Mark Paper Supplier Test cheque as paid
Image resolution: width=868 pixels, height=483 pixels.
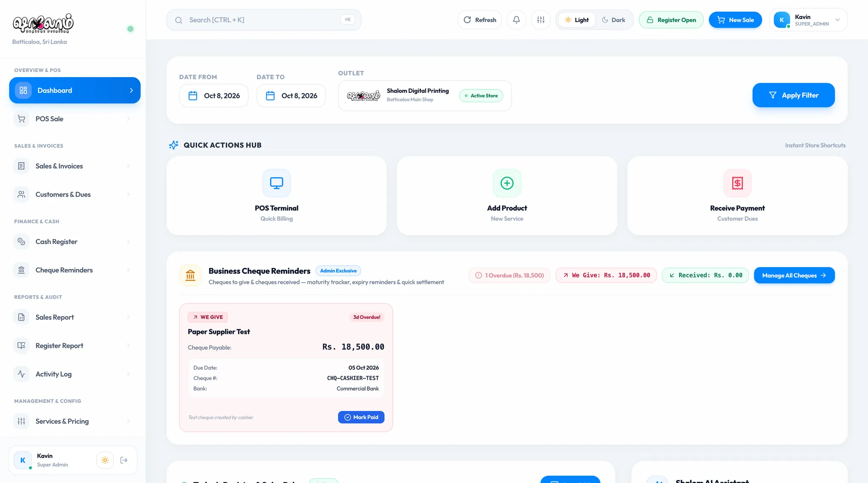361,417
